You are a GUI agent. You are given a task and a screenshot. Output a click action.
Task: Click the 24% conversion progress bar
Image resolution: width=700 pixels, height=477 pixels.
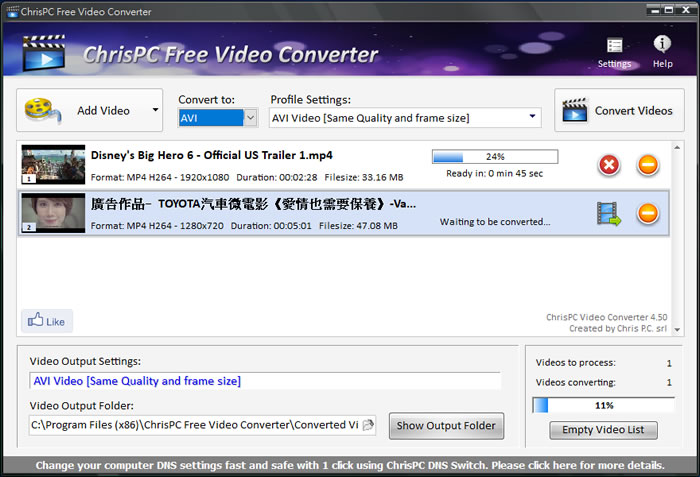494,157
